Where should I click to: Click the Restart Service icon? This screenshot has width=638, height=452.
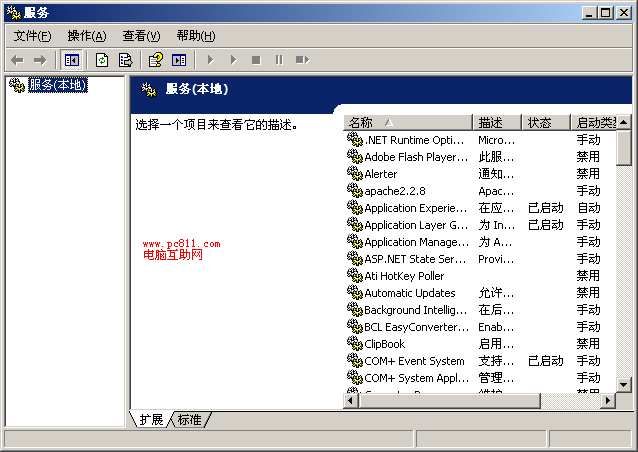(x=302, y=60)
